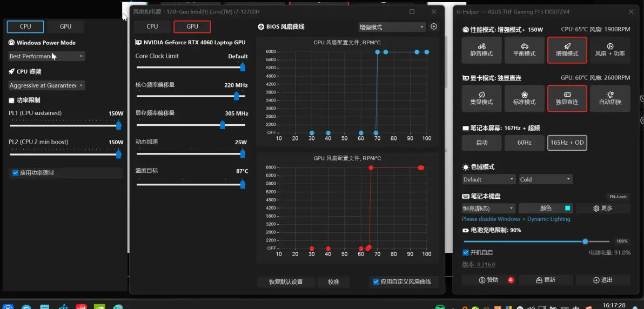
Task: Click the GPU fan curve point at 40°C
Action: click(x=328, y=248)
